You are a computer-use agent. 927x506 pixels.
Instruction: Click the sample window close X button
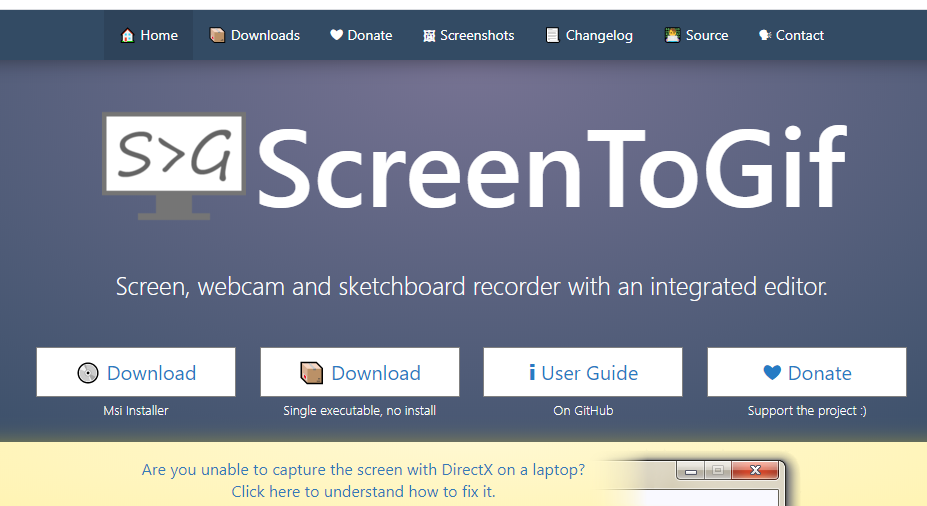coord(755,471)
